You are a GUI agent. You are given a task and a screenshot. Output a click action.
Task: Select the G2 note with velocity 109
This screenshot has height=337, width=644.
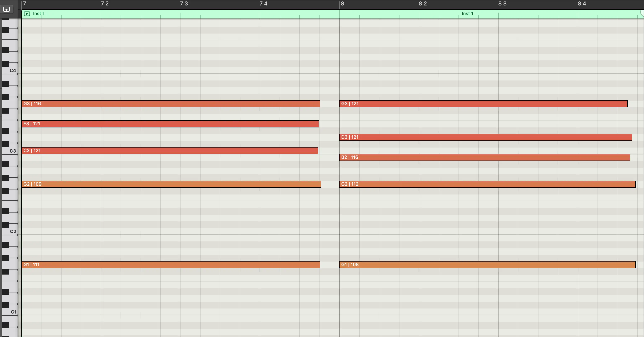tap(171, 184)
